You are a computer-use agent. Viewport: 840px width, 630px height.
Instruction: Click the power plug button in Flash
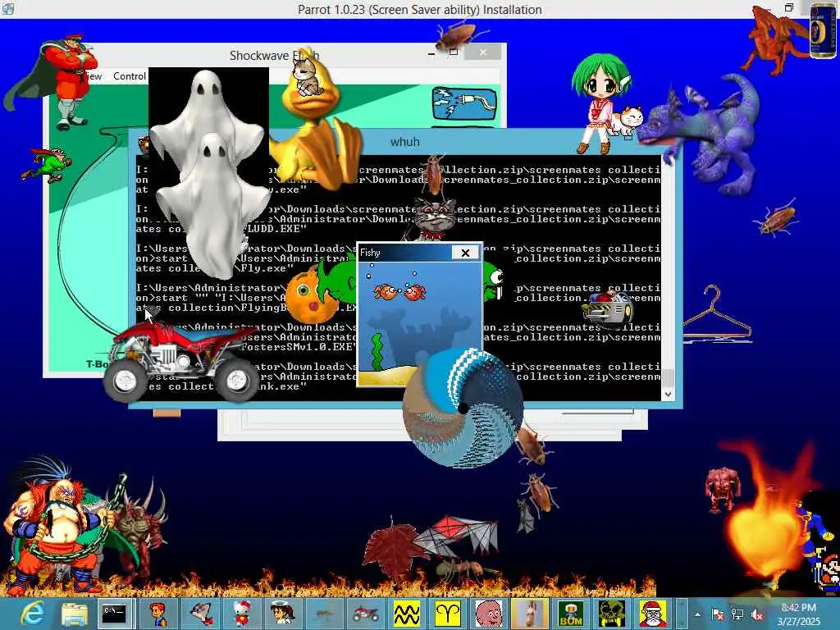464,103
